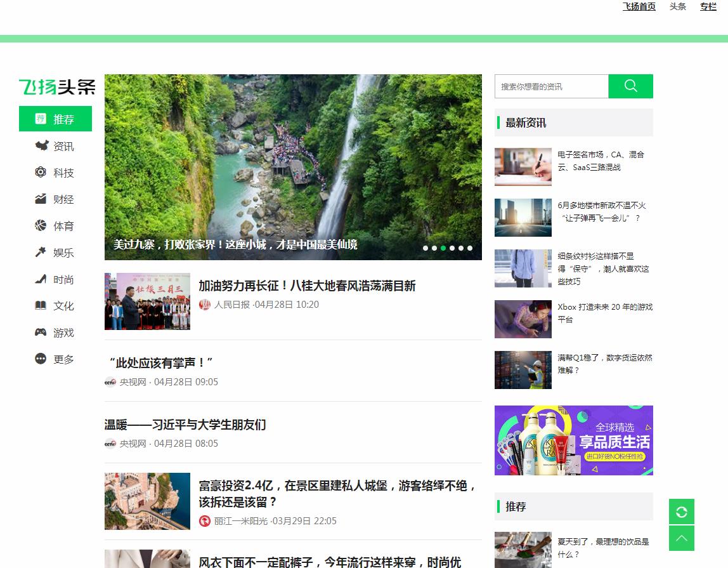Open 满帮Q1稳了 news link
The height and width of the screenshot is (568, 728).
pyautogui.click(x=605, y=364)
